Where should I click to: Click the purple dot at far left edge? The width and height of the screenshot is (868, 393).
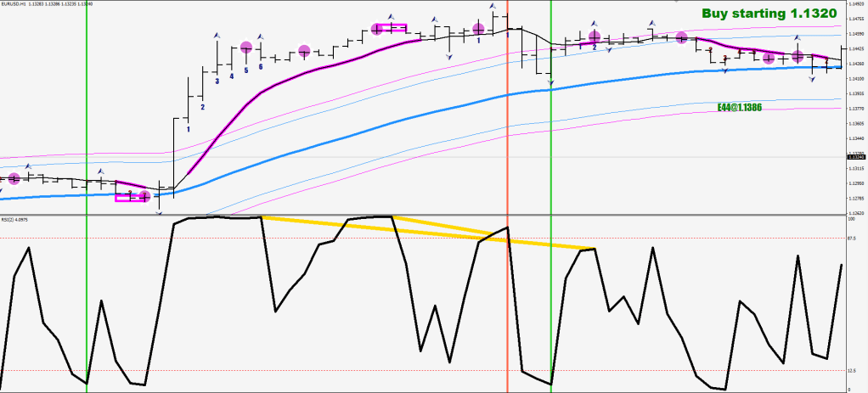pyautogui.click(x=13, y=178)
